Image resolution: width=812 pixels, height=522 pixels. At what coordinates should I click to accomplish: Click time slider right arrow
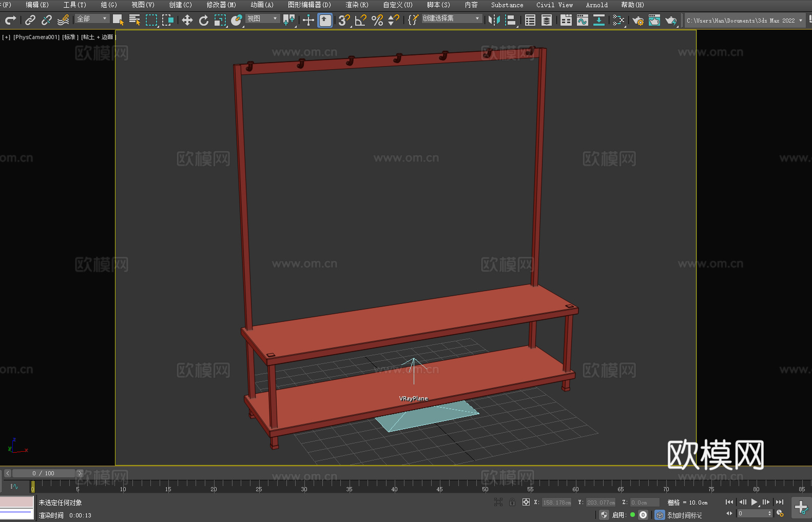(x=80, y=473)
